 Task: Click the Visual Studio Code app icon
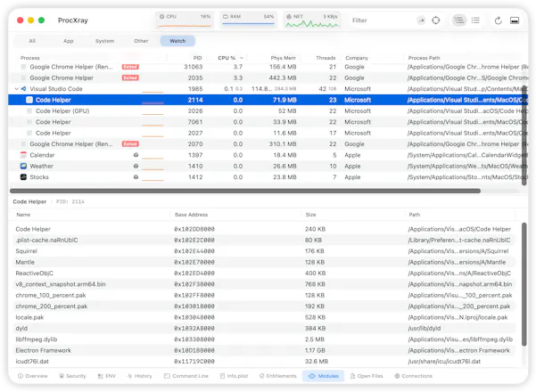[23, 89]
